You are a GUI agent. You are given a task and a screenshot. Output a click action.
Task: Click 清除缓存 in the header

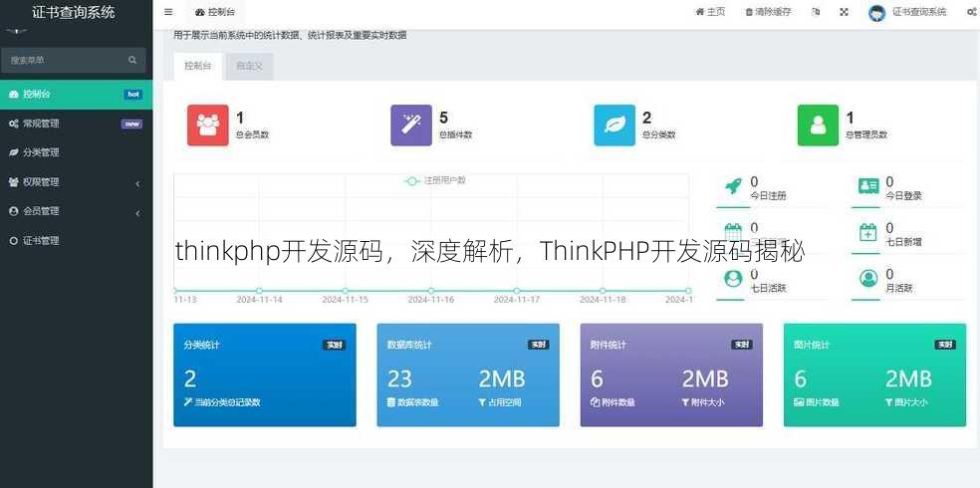[x=768, y=12]
